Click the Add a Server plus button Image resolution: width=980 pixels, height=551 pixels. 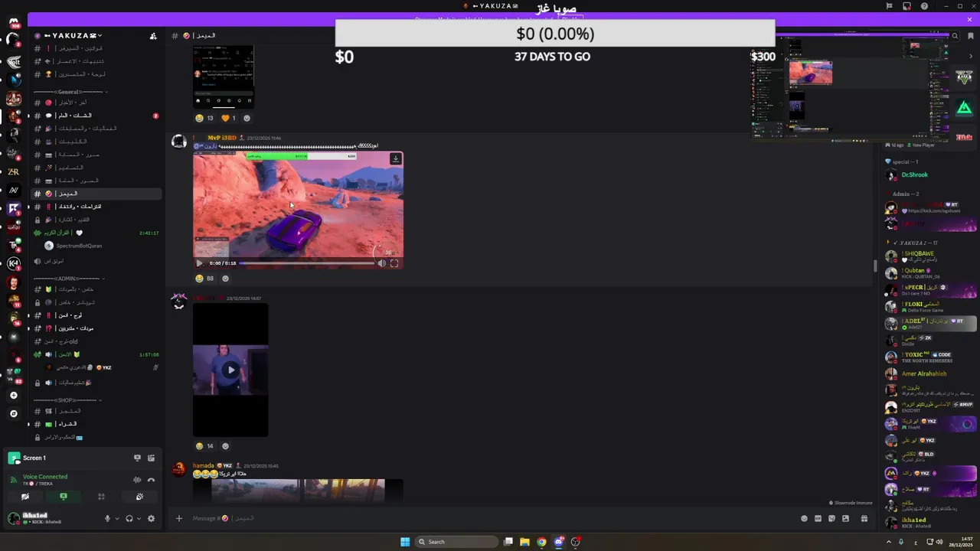[x=13, y=396]
